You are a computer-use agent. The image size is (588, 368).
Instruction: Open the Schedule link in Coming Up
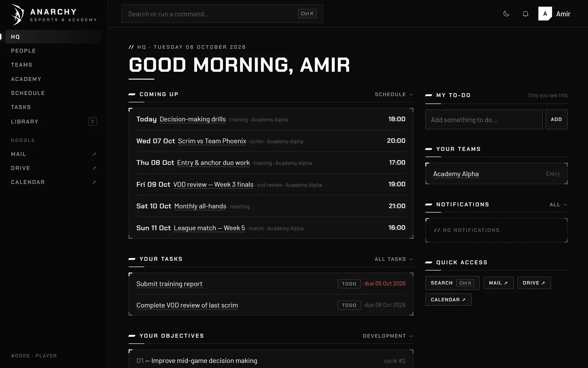click(x=394, y=95)
